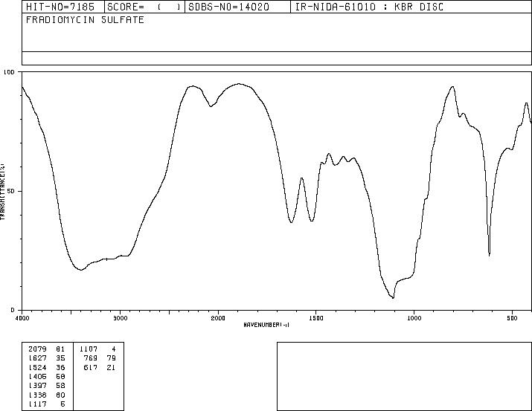The width and height of the screenshot is (532, 411).
Task: Click the 500 wavenumber axis label
Action: [x=512, y=318]
